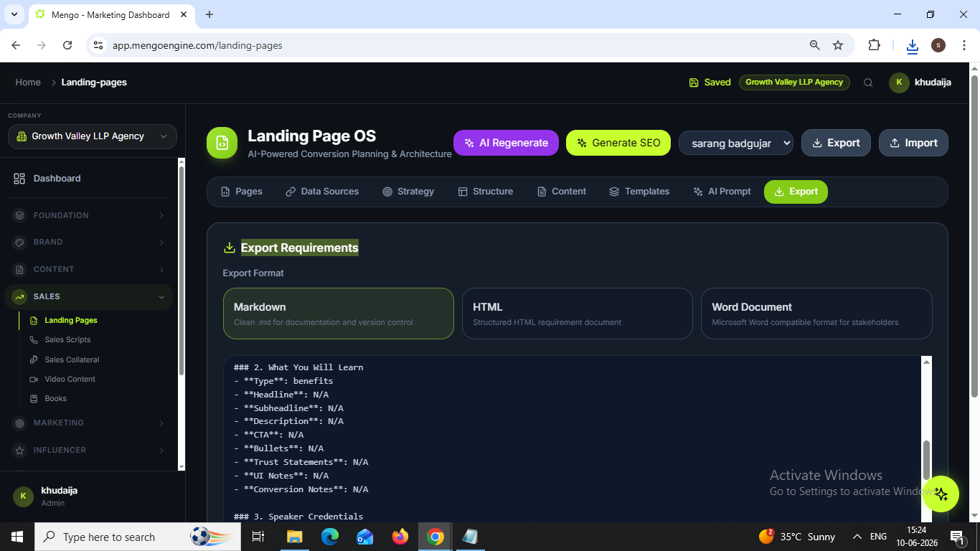Select the Word Document export format card

pyautogui.click(x=816, y=314)
